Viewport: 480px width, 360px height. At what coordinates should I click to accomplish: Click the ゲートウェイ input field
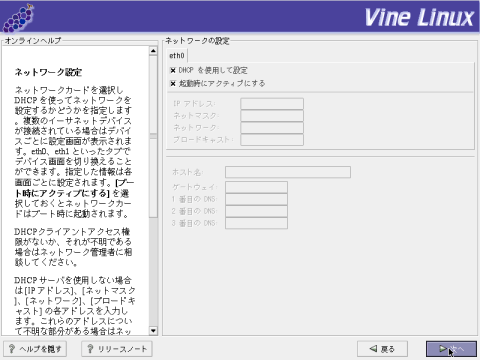pyautogui.click(x=256, y=187)
